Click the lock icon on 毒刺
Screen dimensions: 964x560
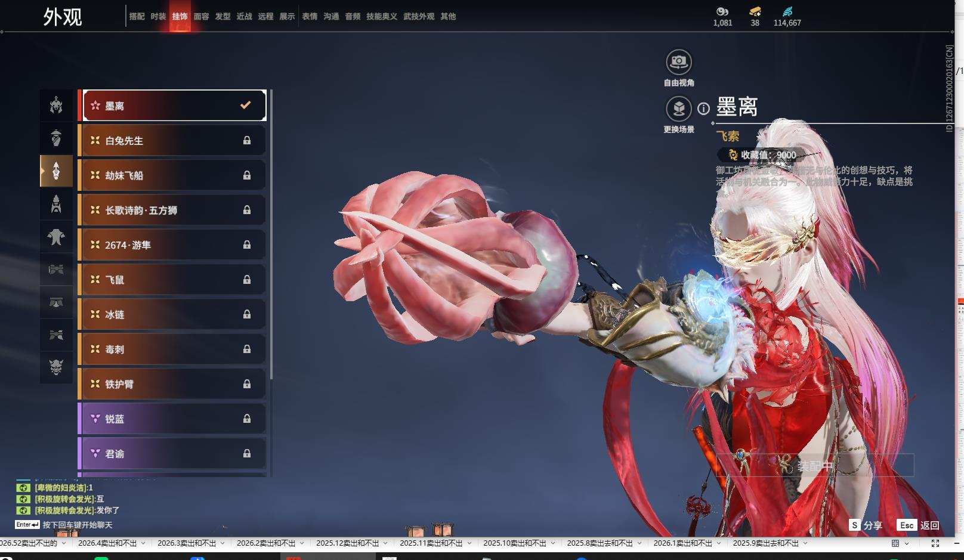pyautogui.click(x=247, y=349)
